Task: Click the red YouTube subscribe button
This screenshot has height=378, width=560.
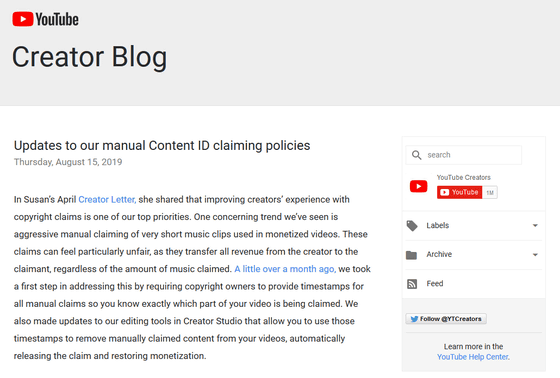Action: tap(459, 192)
